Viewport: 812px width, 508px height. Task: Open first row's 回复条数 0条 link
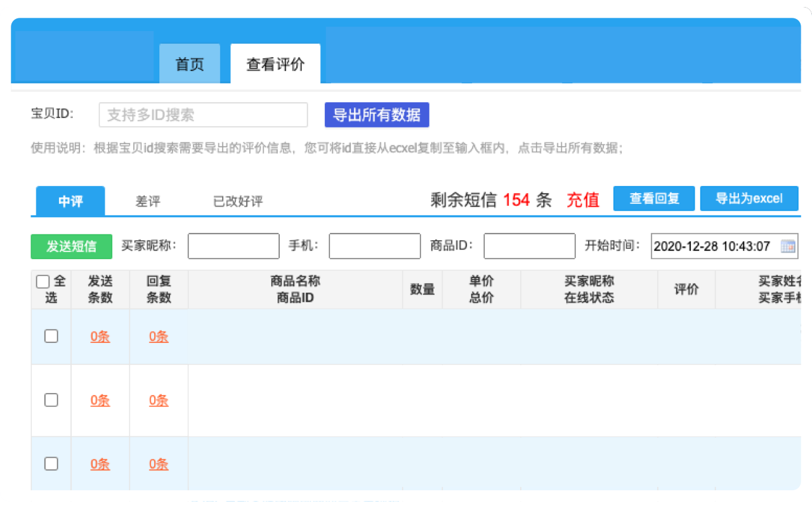click(x=159, y=337)
